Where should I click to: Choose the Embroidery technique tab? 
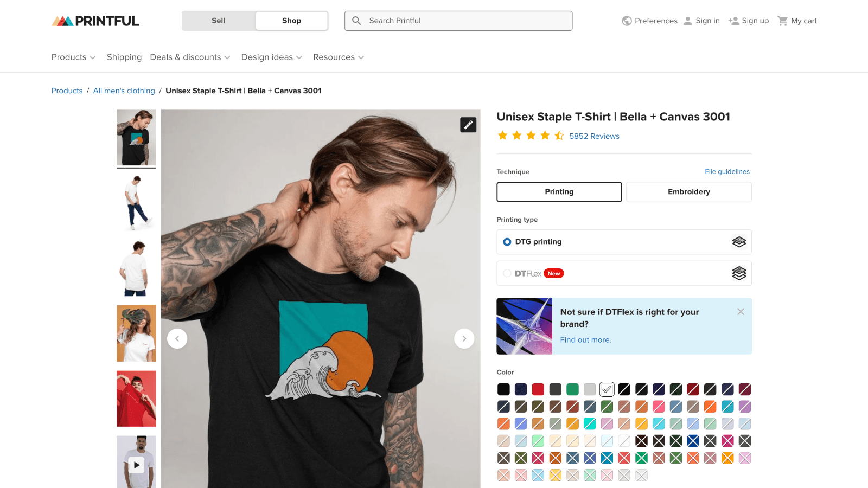pyautogui.click(x=689, y=192)
